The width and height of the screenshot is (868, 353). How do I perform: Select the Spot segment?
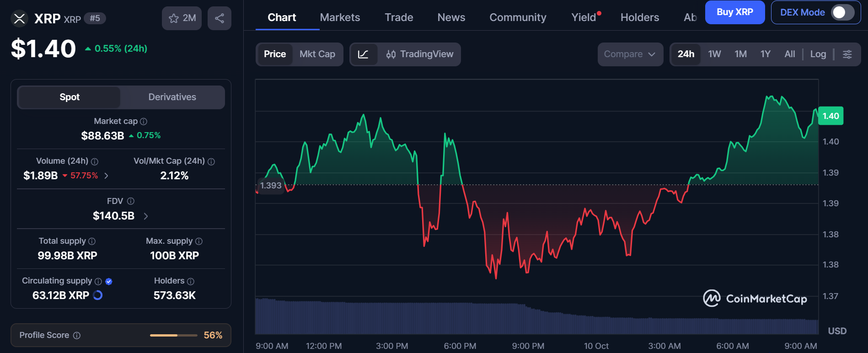tap(70, 97)
